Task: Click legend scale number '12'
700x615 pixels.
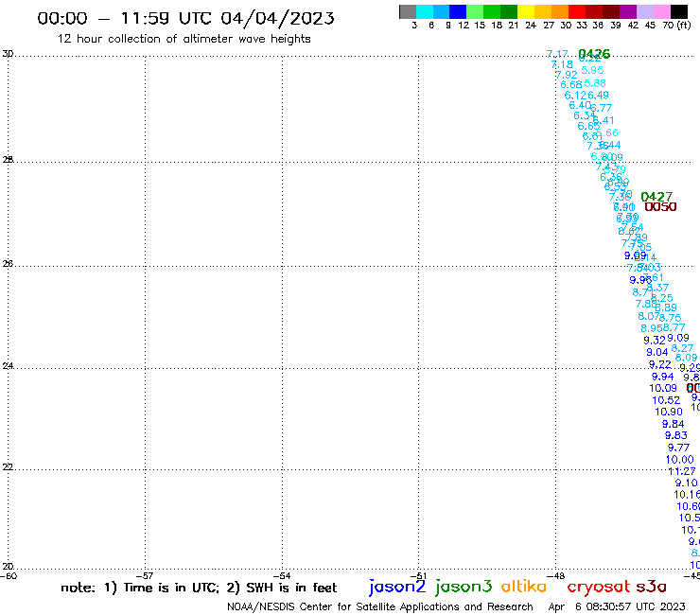Action: point(464,26)
